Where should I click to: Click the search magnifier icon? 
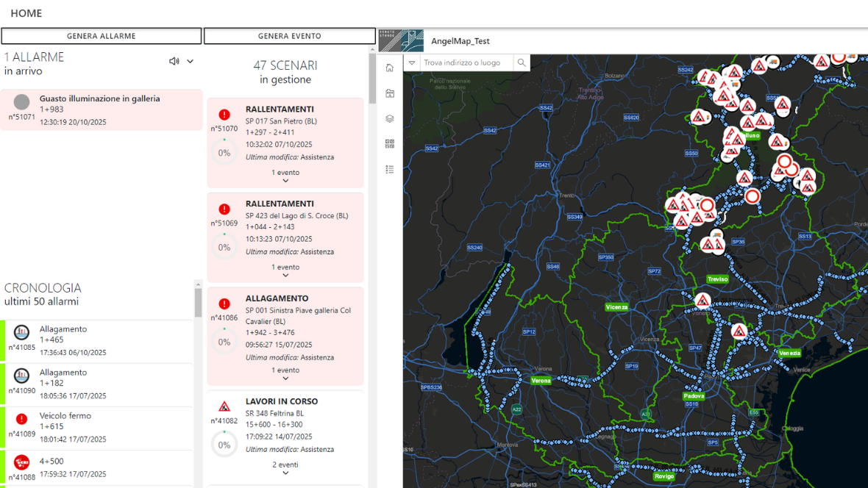[x=522, y=62]
